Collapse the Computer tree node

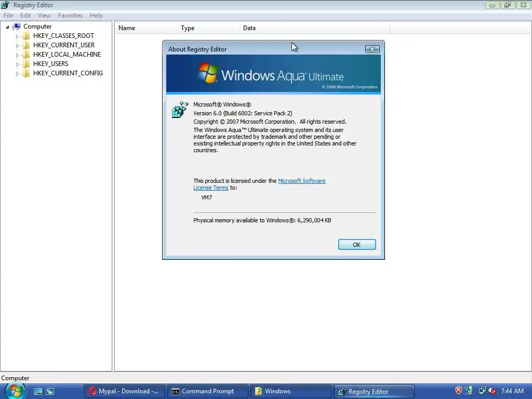tap(7, 27)
